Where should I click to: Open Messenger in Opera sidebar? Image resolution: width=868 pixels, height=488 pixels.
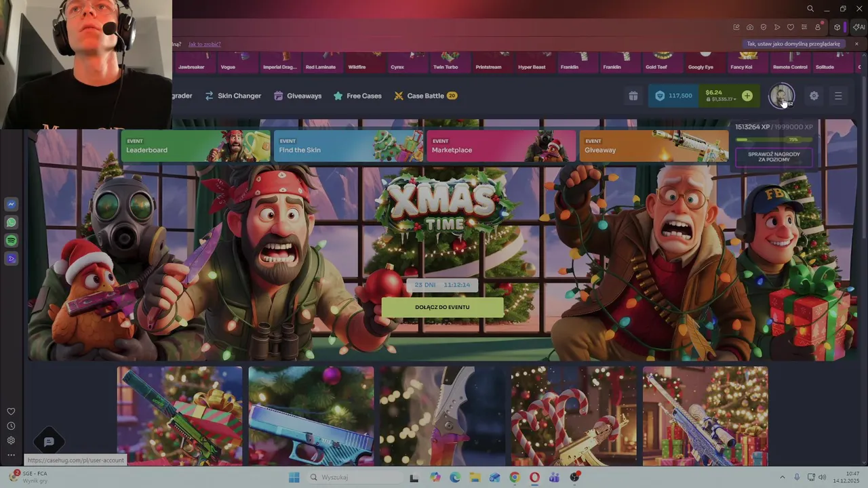click(11, 204)
